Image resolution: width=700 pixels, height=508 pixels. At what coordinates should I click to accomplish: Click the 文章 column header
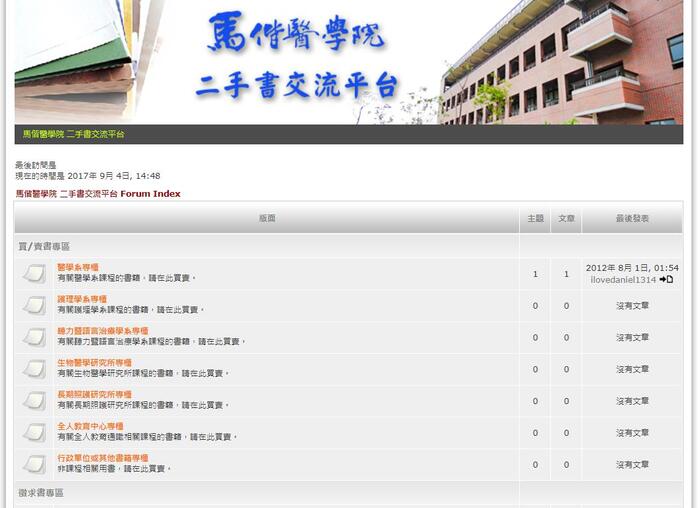[566, 218]
